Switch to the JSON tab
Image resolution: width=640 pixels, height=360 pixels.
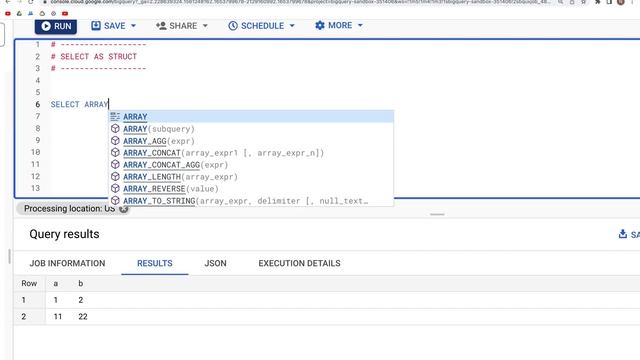[216, 263]
